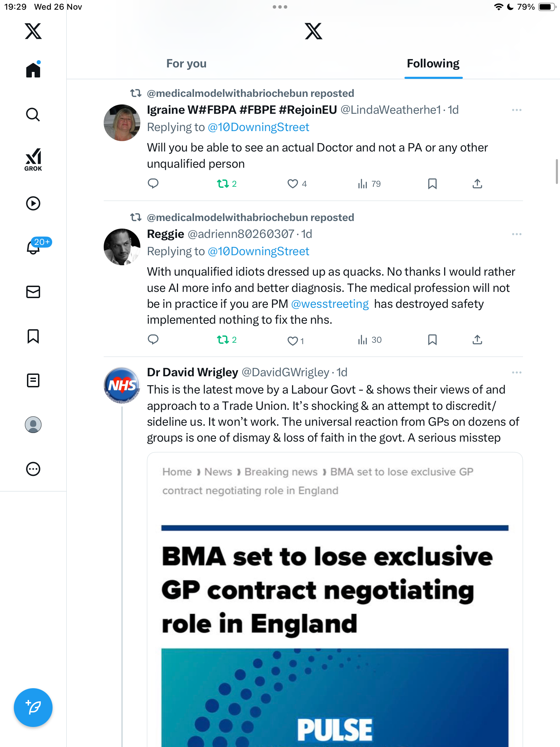The width and height of the screenshot is (560, 747).
Task: Bookmark Reggie's post
Action: click(432, 340)
